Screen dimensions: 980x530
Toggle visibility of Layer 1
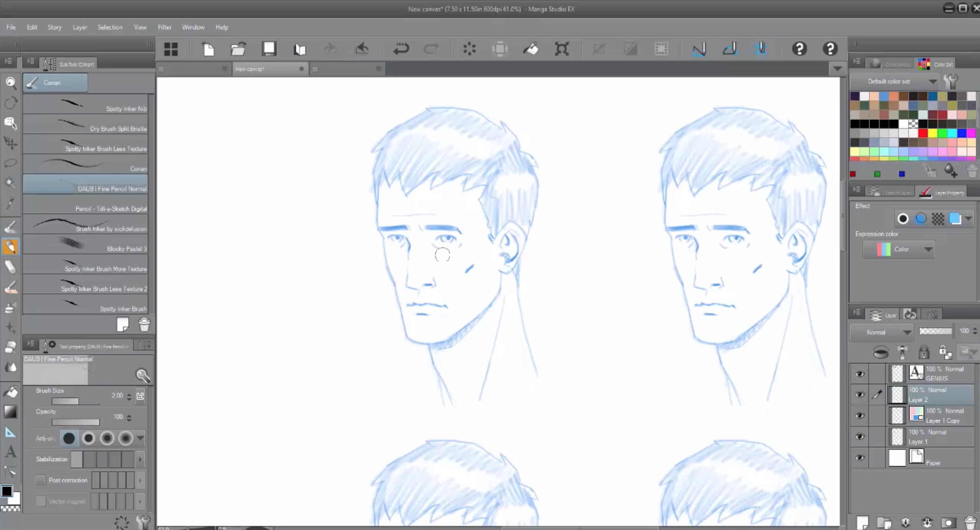(860, 437)
